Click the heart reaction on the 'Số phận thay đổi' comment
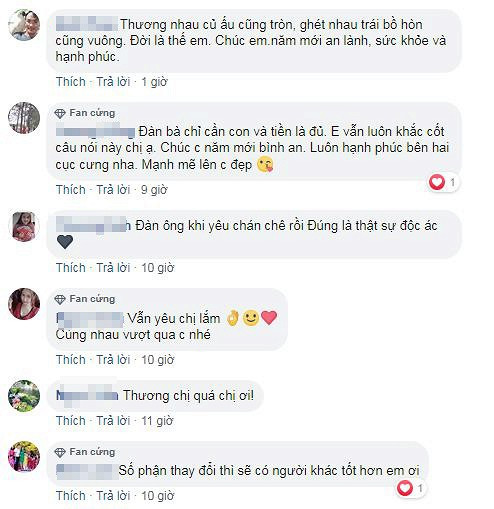Image resolution: width=494 pixels, height=509 pixels. [405, 488]
